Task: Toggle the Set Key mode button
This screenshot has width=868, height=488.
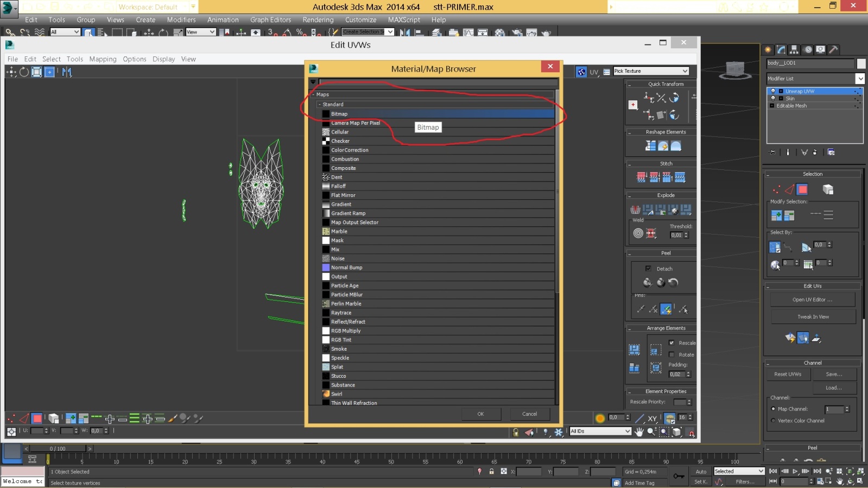Action: pos(701,481)
